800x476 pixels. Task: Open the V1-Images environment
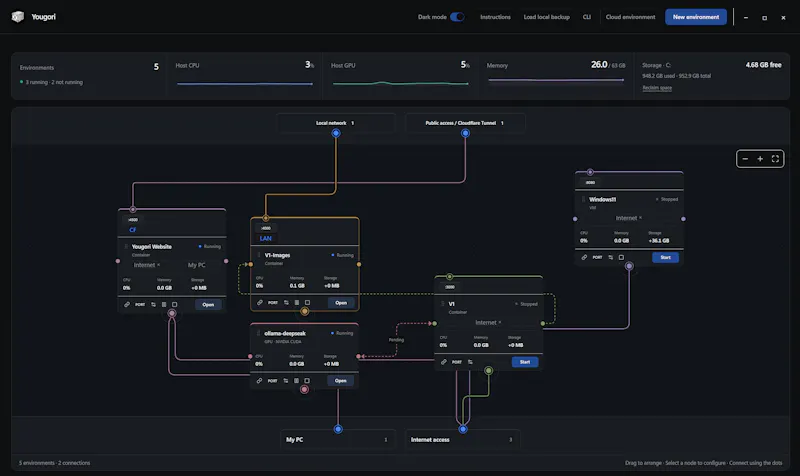click(x=341, y=303)
